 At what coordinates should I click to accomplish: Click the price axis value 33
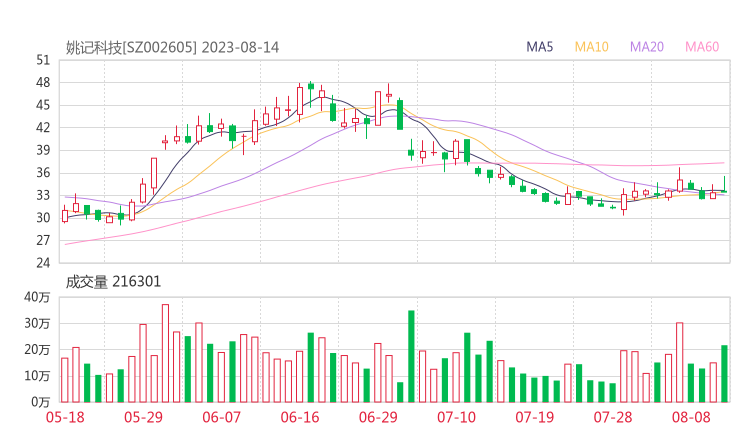pos(43,195)
